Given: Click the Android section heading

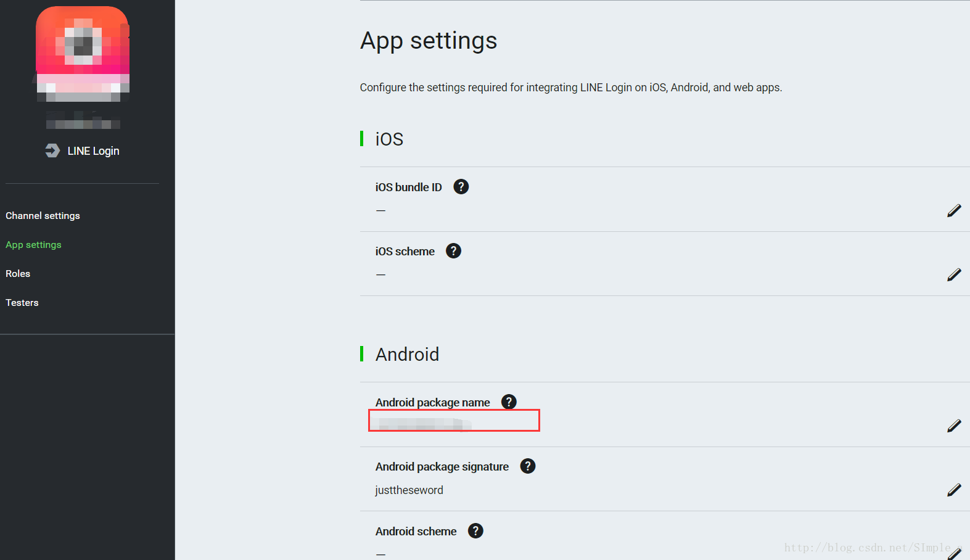Looking at the screenshot, I should (x=408, y=355).
